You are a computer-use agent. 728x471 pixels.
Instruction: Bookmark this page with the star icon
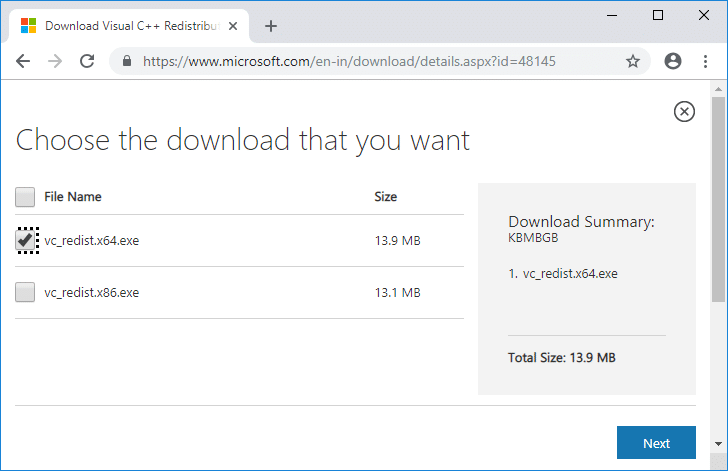[x=633, y=61]
